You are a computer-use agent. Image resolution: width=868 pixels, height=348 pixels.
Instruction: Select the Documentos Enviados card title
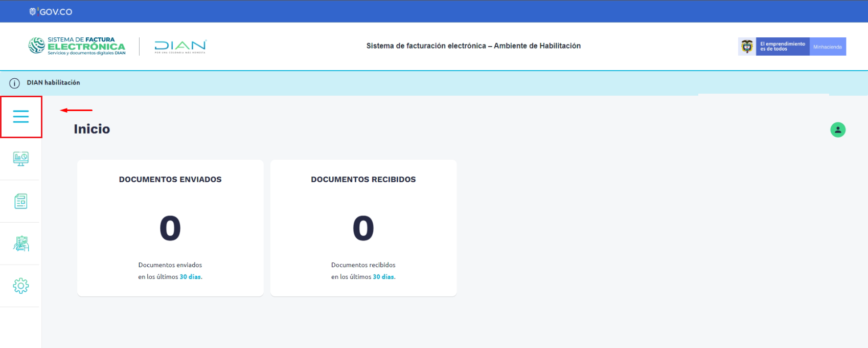(170, 180)
